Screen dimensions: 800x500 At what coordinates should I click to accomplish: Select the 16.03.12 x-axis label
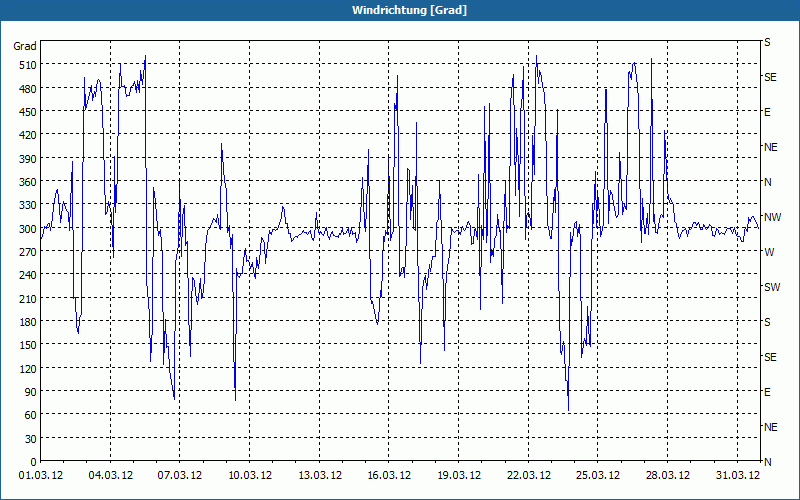[x=389, y=475]
